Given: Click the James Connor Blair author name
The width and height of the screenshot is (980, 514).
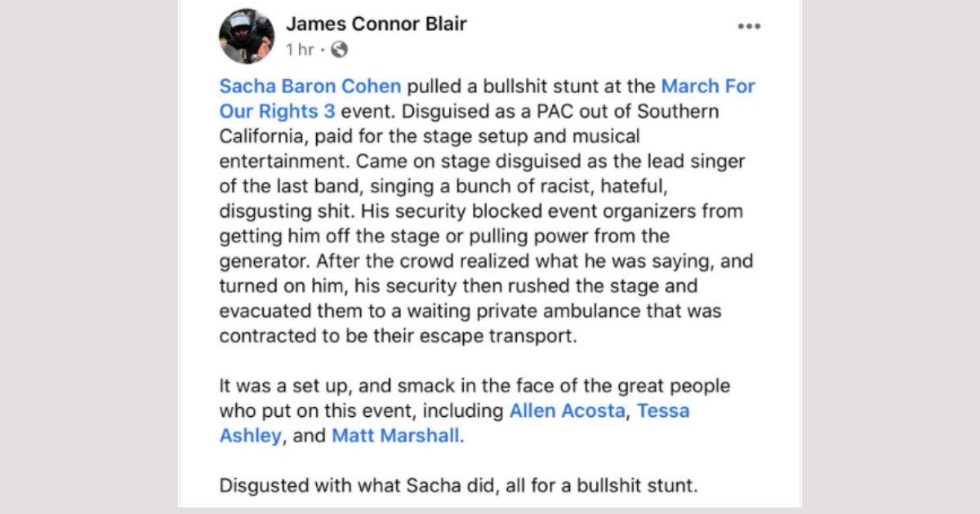Looking at the screenshot, I should pos(376,24).
